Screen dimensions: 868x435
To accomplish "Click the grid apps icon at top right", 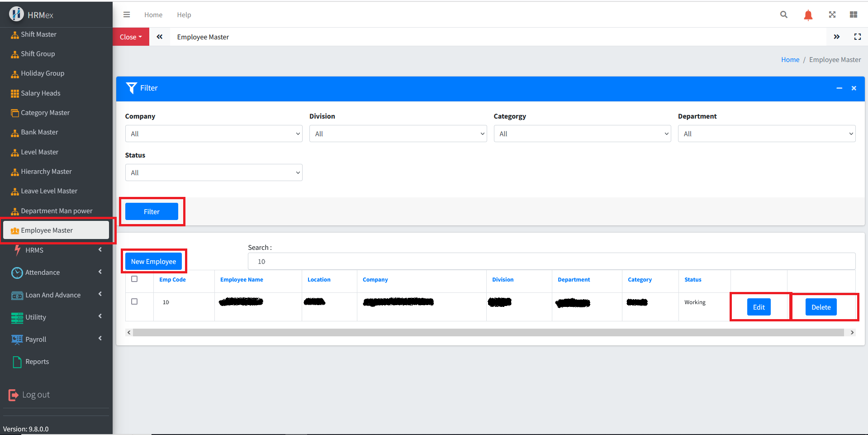I will 854,14.
